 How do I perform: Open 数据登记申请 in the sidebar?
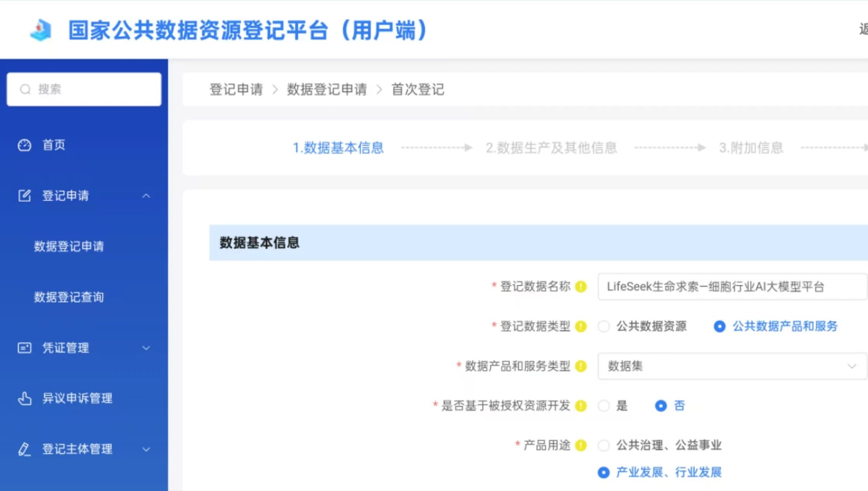point(69,246)
